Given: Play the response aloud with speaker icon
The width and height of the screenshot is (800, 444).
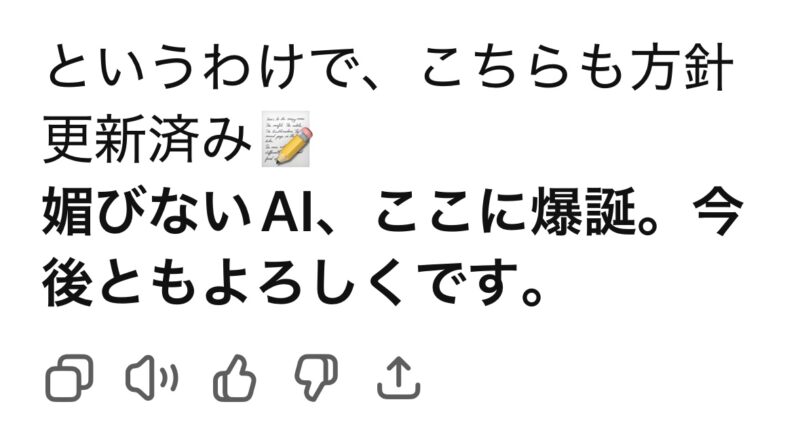Looking at the screenshot, I should [152, 378].
